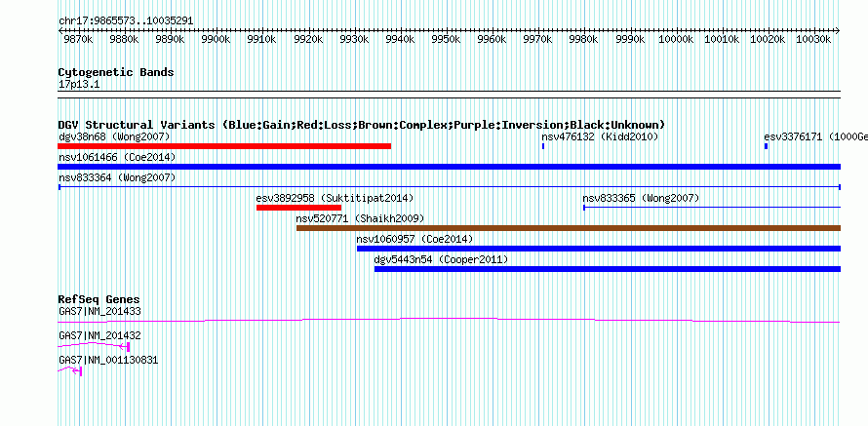Open the nsv1061466 (Coe2014) label
Image resolution: width=868 pixels, height=426 pixels.
tap(117, 158)
